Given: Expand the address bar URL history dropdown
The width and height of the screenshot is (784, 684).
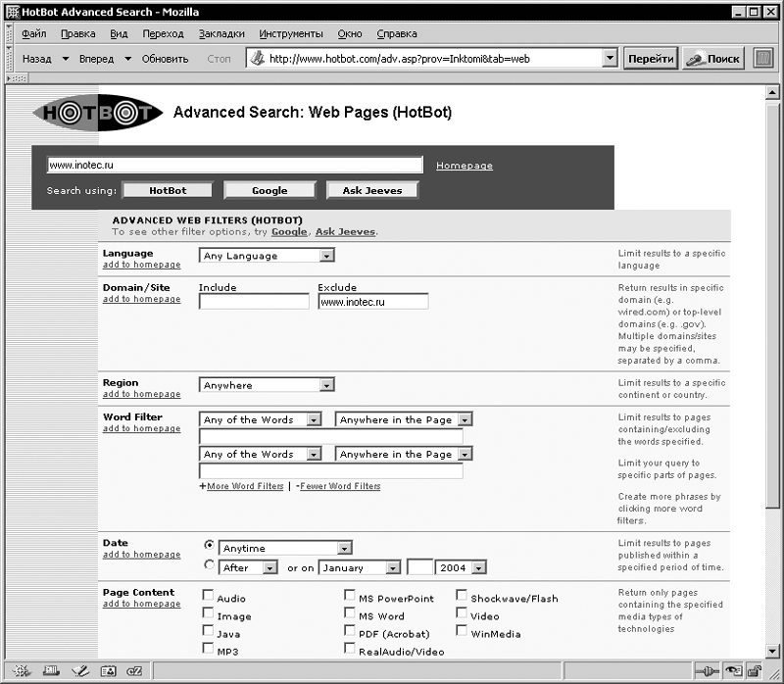Looking at the screenshot, I should pyautogui.click(x=610, y=59).
